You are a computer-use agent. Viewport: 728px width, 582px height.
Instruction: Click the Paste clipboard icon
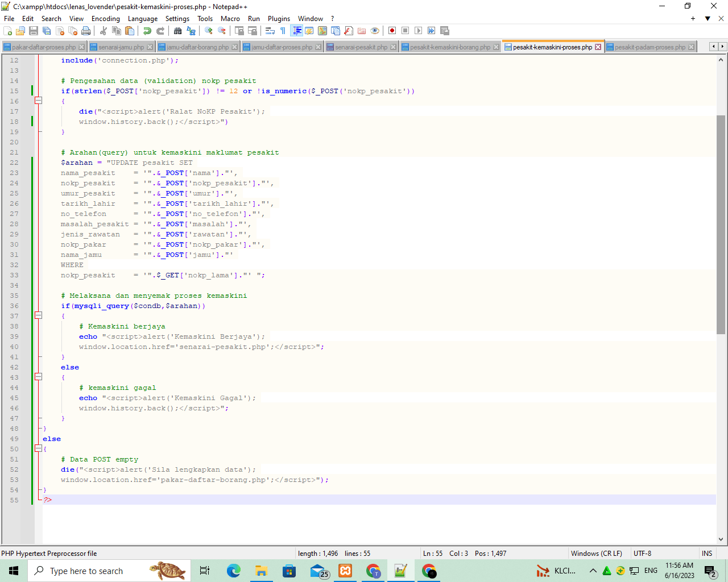[x=130, y=31]
